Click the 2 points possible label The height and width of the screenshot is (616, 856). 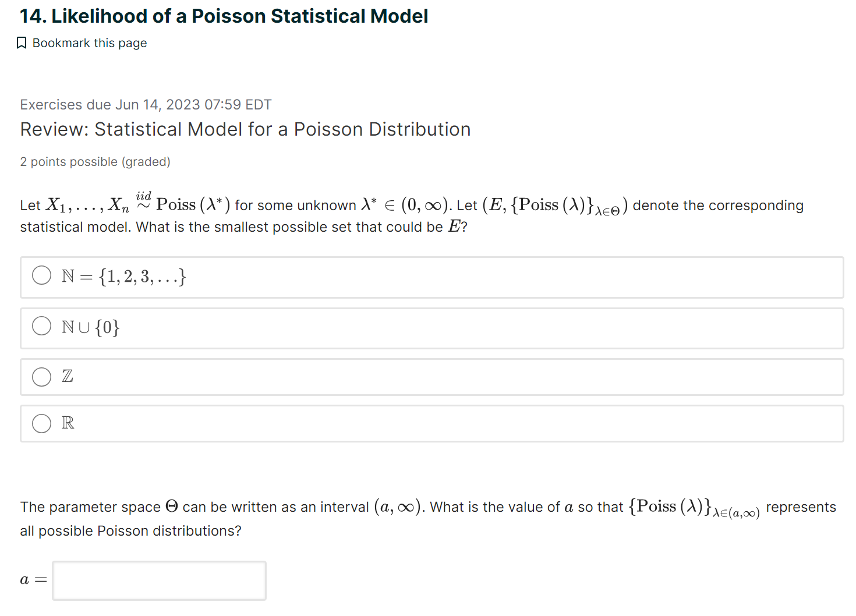pos(95,161)
